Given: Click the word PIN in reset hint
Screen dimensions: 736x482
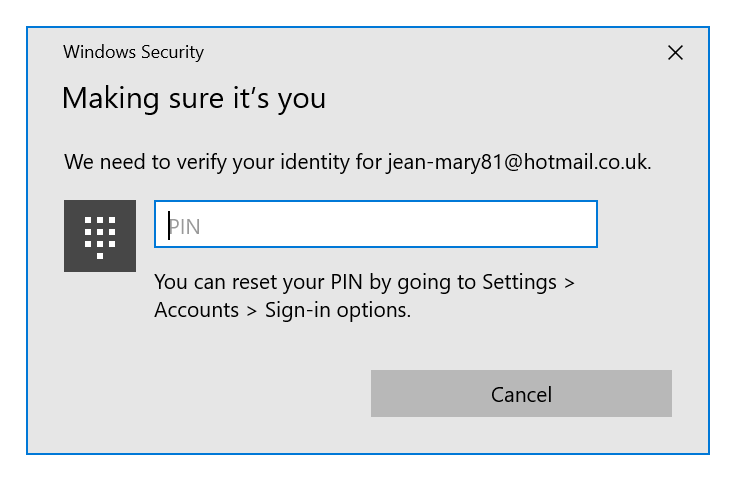Looking at the screenshot, I should pos(346,282).
